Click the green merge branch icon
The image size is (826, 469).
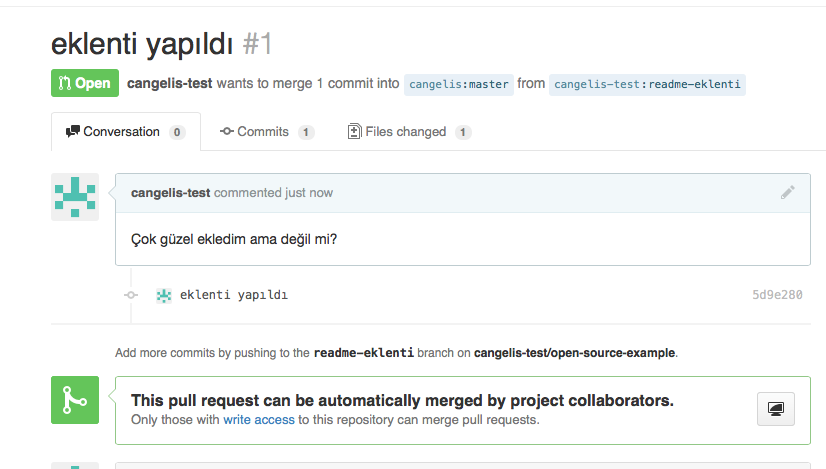point(75,400)
